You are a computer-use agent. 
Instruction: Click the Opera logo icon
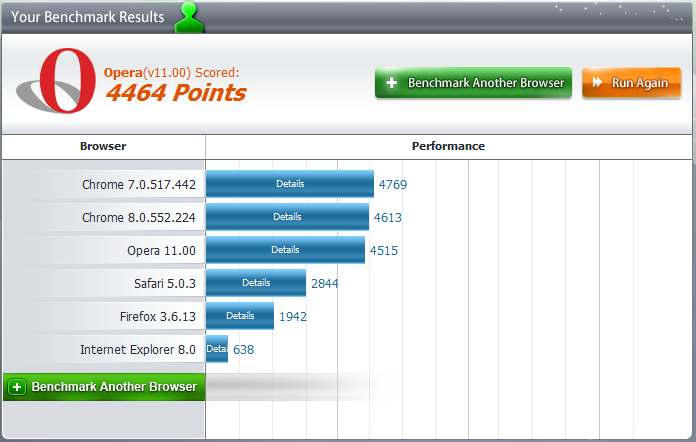pyautogui.click(x=56, y=81)
